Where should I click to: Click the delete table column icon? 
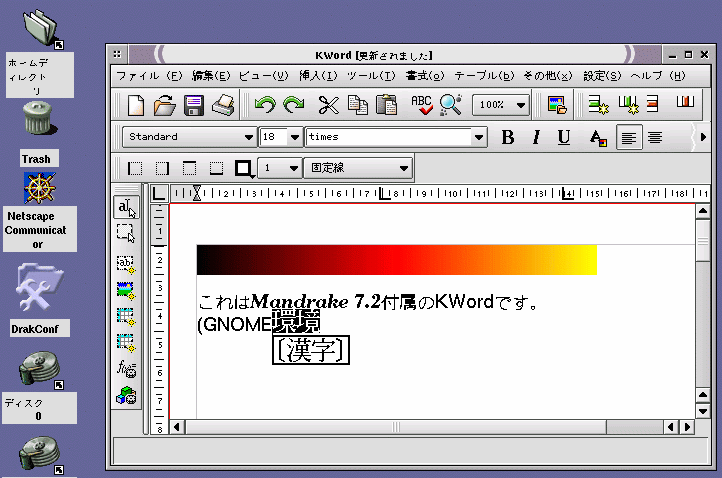pos(685,102)
